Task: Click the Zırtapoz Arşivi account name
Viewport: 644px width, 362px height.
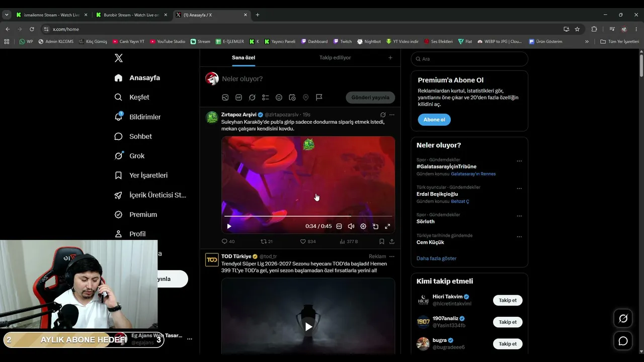Action: [239, 115]
